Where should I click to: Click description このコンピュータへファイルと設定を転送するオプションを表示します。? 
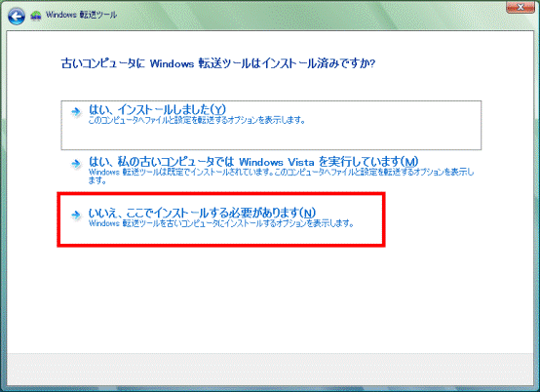197,120
